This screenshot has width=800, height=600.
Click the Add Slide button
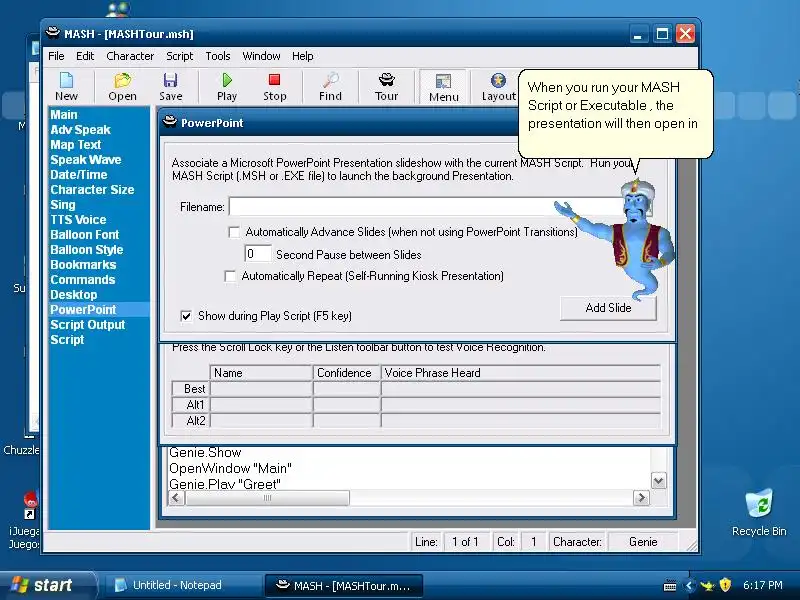click(608, 308)
